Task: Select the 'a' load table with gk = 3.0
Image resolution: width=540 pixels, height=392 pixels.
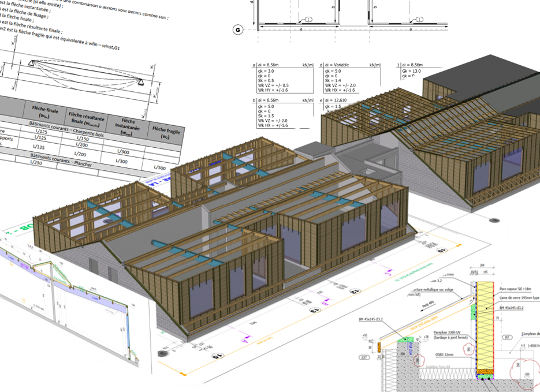Action: (x=283, y=78)
